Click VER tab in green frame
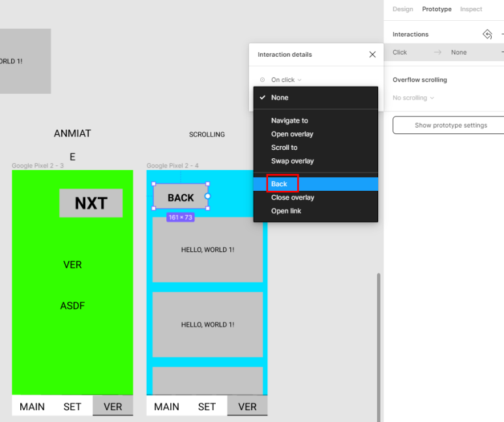The width and height of the screenshot is (504, 422). click(x=113, y=406)
